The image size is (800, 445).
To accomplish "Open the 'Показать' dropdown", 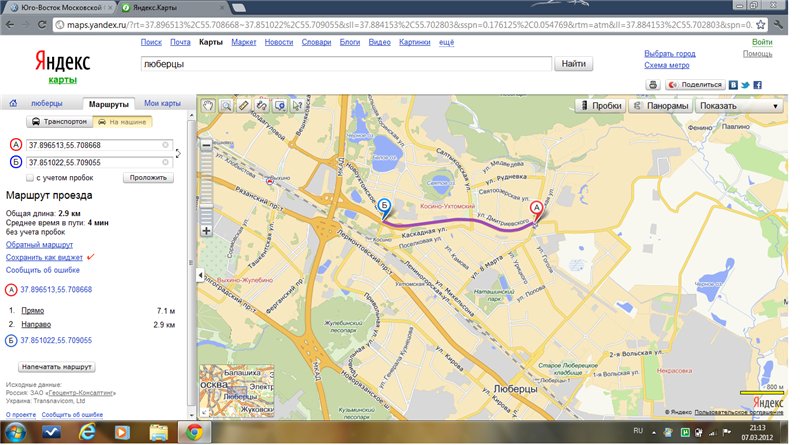I will coord(739,106).
